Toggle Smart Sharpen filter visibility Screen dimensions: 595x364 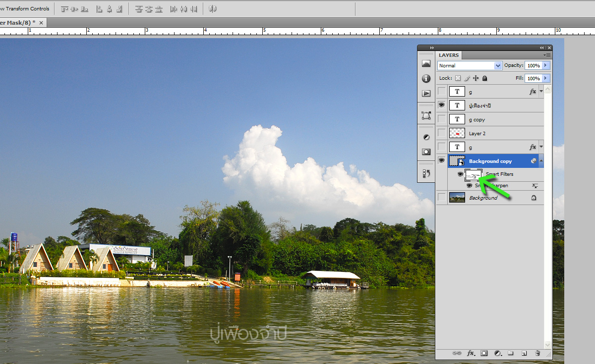click(x=469, y=186)
